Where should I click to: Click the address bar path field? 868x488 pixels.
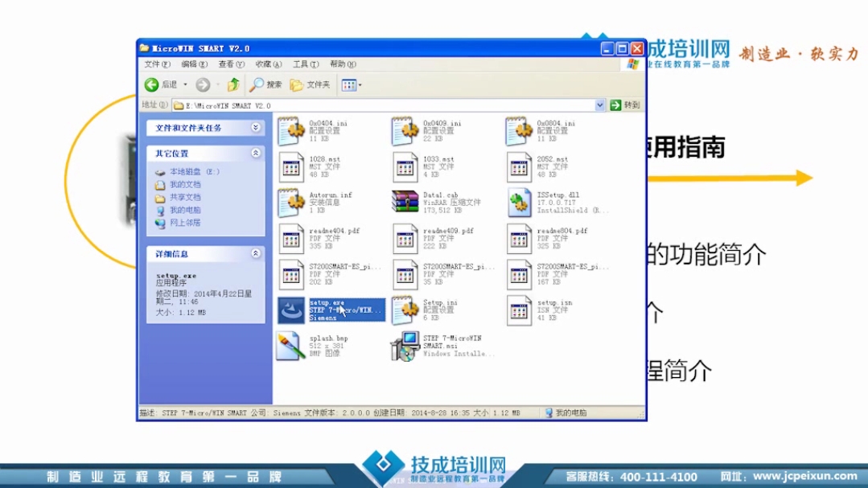click(385, 105)
